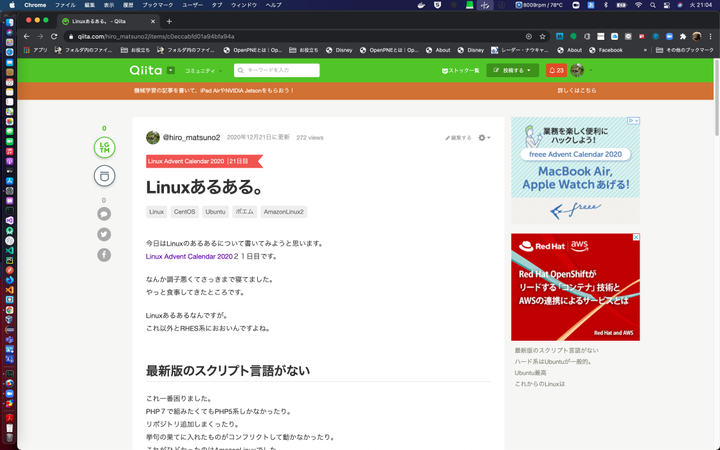Go back in browser history
720x450 pixels.
point(26,36)
